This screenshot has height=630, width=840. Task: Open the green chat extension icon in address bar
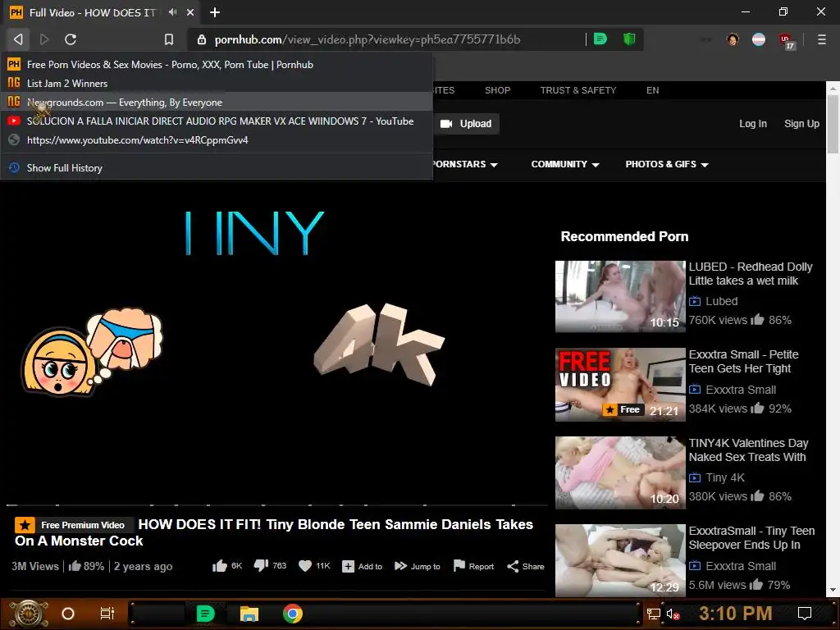pyautogui.click(x=600, y=39)
